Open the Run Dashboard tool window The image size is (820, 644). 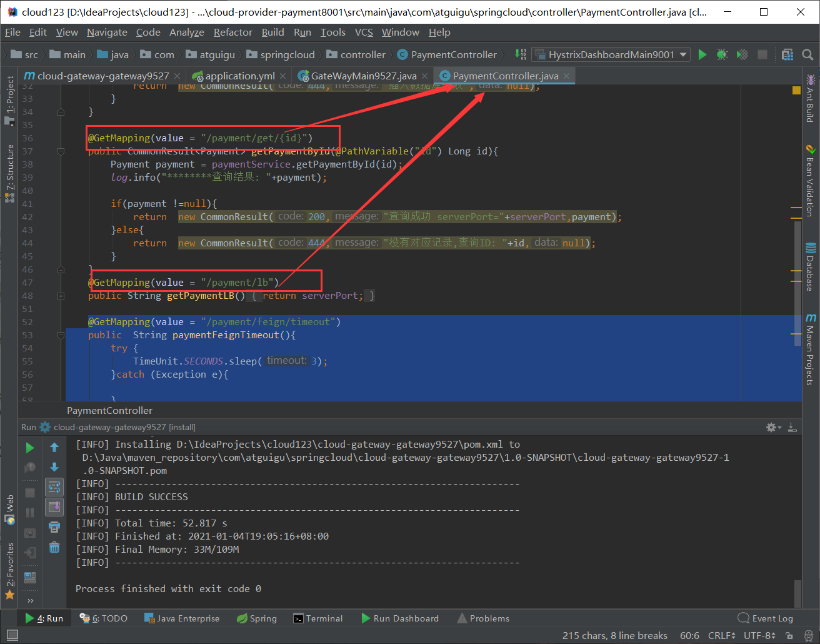click(x=400, y=618)
